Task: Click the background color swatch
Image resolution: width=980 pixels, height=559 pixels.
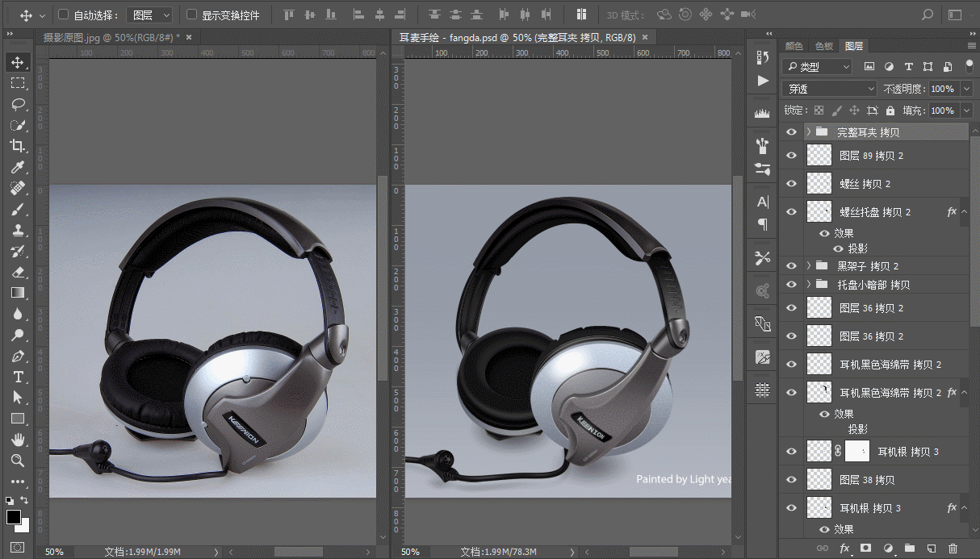Action: 23,527
